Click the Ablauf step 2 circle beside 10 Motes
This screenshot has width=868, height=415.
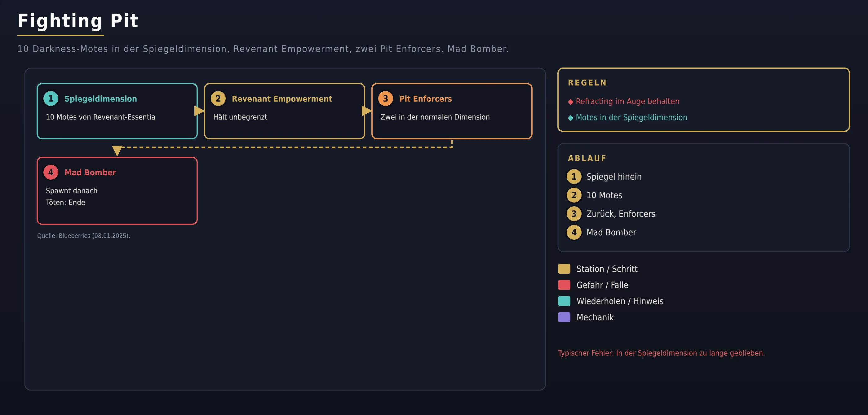tap(574, 195)
